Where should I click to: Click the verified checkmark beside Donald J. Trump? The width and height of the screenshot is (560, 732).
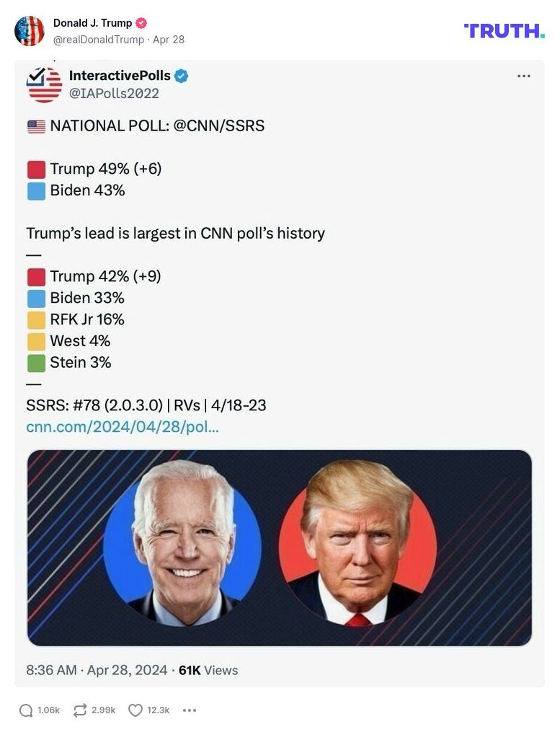142,22
